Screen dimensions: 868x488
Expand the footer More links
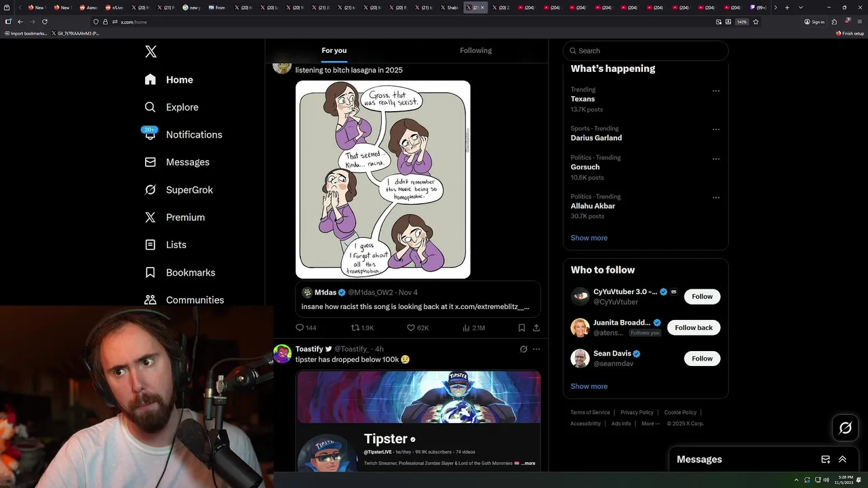tap(650, 424)
